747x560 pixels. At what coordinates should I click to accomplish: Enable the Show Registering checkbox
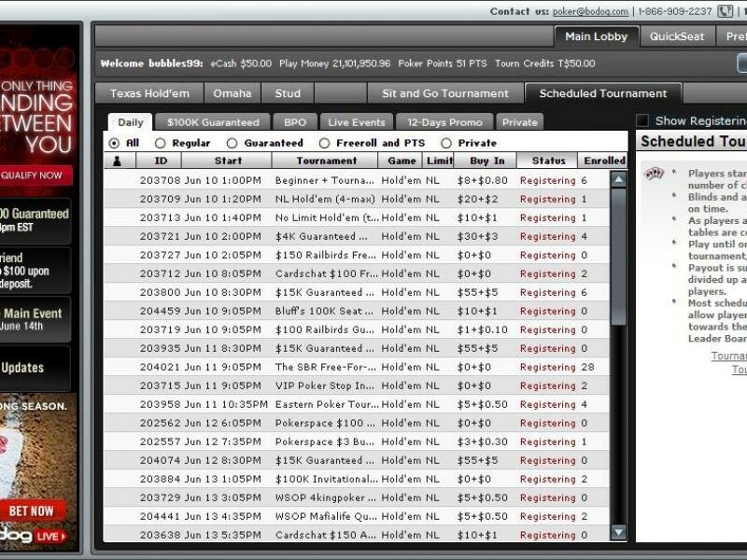click(642, 120)
